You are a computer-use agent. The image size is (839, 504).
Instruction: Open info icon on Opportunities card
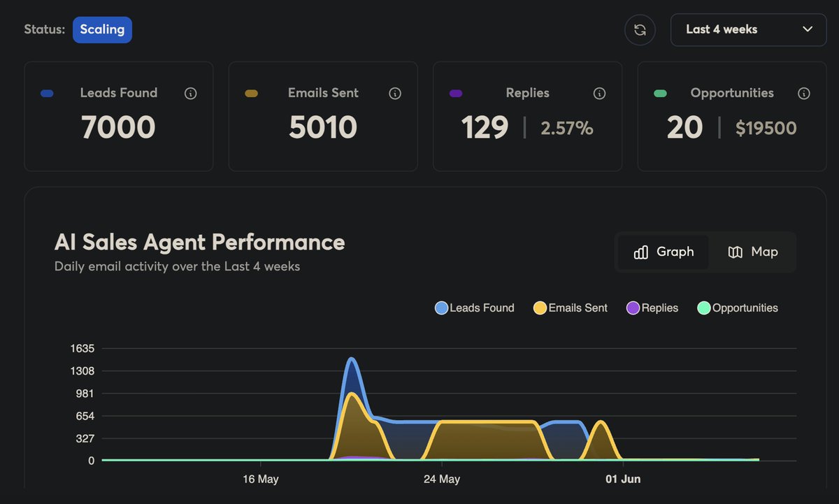(x=804, y=94)
